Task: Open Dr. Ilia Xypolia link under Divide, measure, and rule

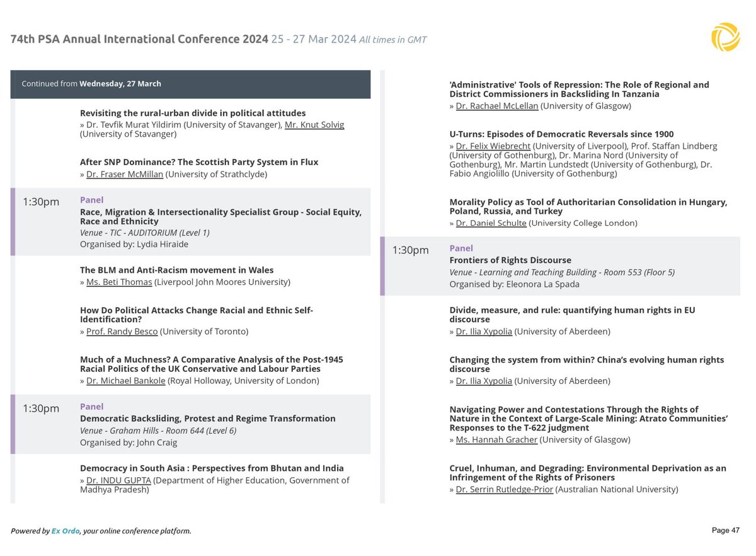Action: tap(485, 332)
